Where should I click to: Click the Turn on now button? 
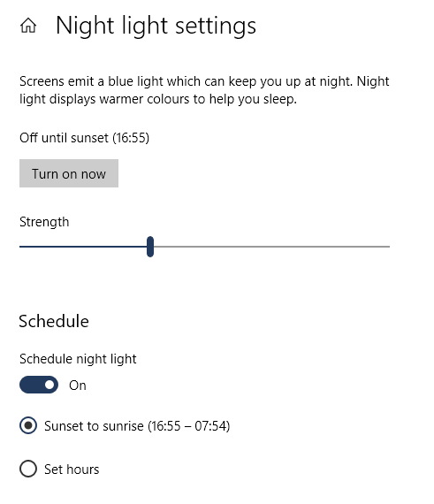click(69, 173)
